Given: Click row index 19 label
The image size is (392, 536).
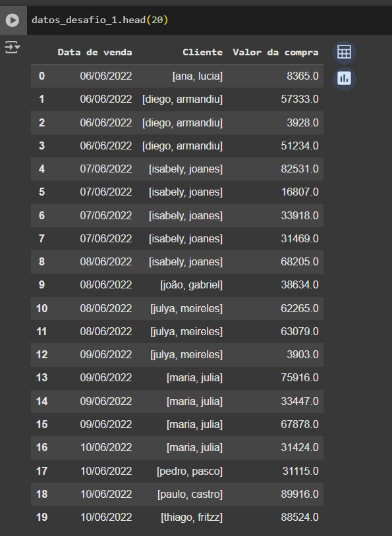Looking at the screenshot, I should tap(42, 517).
